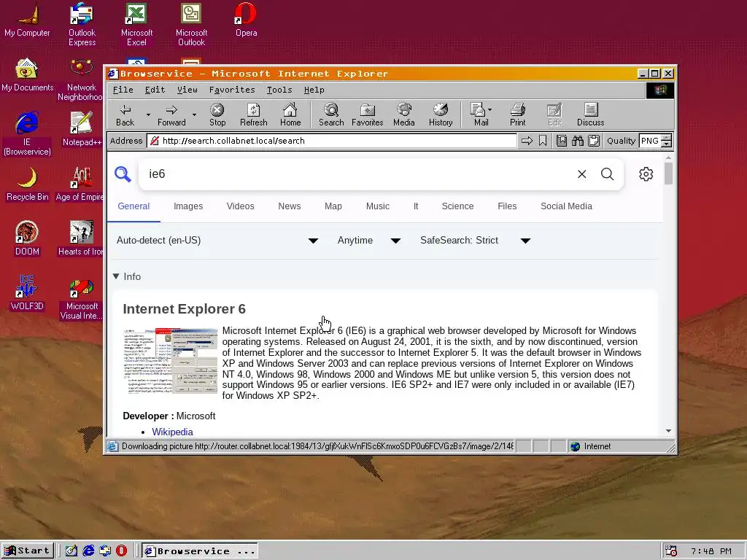Open search preferences gear icon

[x=646, y=174]
